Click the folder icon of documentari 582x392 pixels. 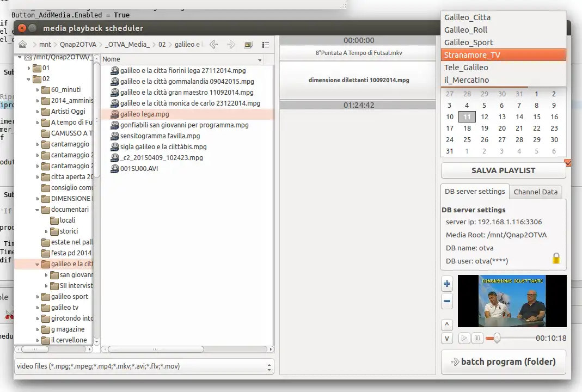click(x=46, y=210)
